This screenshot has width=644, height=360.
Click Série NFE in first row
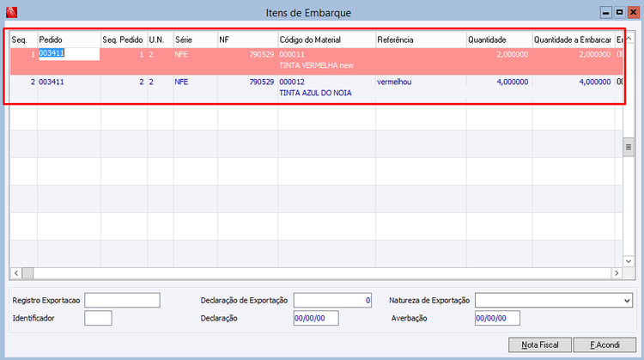[181, 54]
